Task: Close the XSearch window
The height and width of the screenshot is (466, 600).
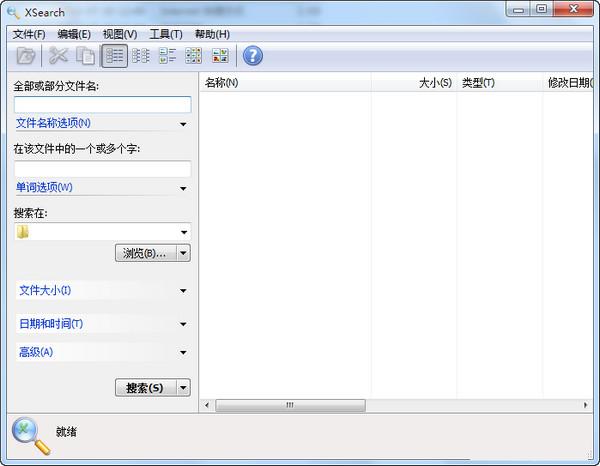Action: tap(573, 10)
